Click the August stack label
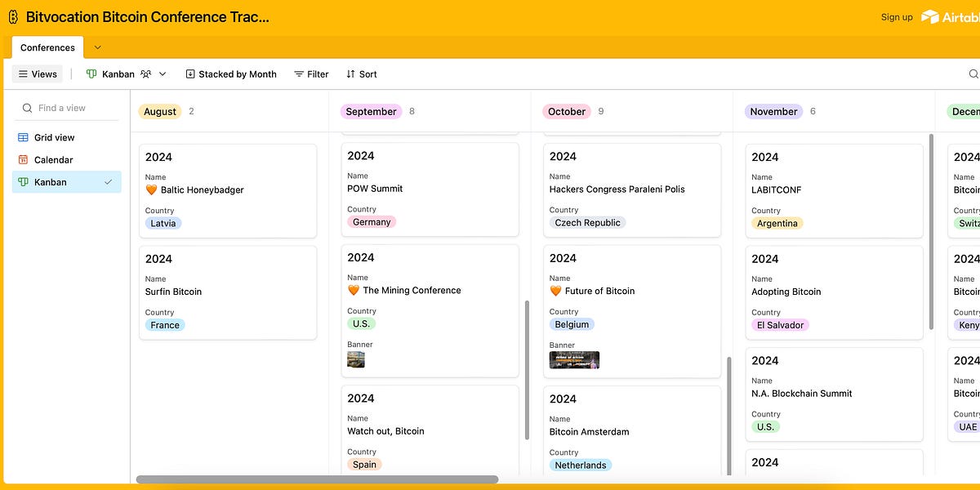Image resolution: width=980 pixels, height=490 pixels. click(160, 112)
